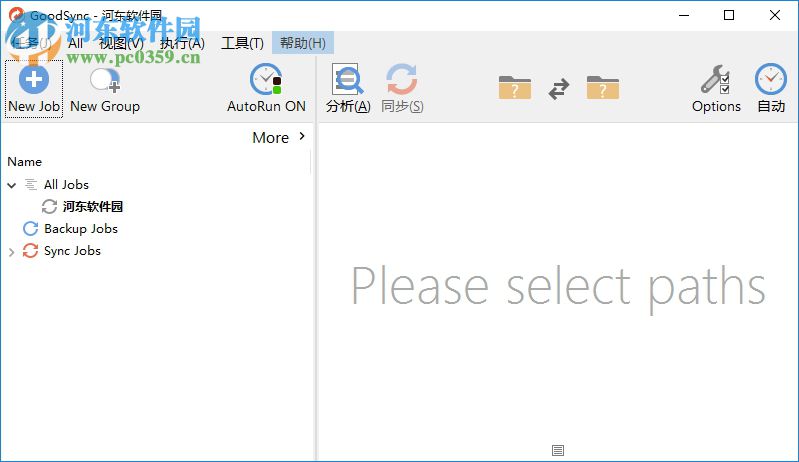The height and width of the screenshot is (462, 799).
Task: Close the GoodSync window
Action: (x=775, y=15)
